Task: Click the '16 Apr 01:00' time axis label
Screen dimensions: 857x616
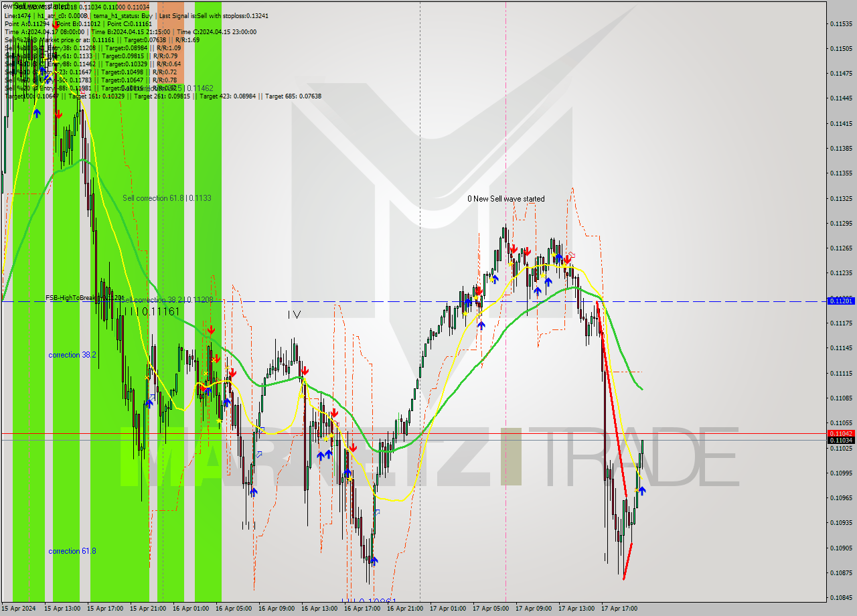Action: pos(191,609)
